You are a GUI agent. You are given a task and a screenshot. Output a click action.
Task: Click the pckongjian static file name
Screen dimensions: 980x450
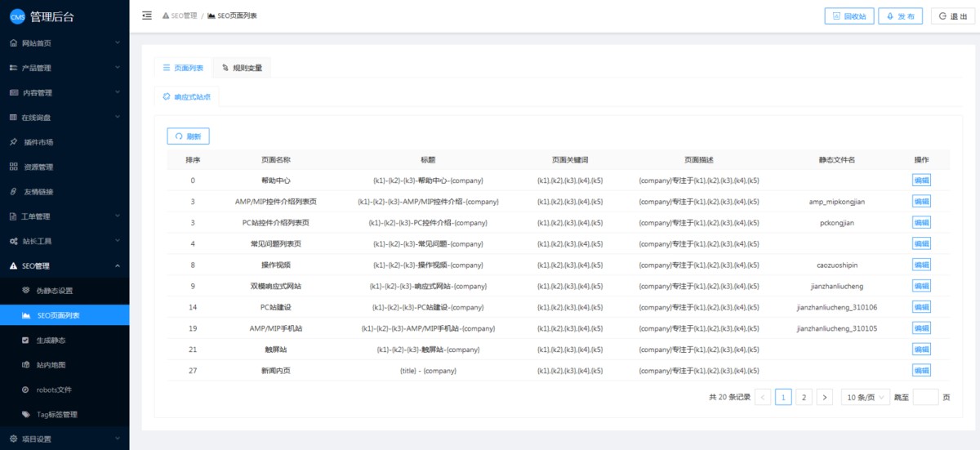click(x=836, y=223)
